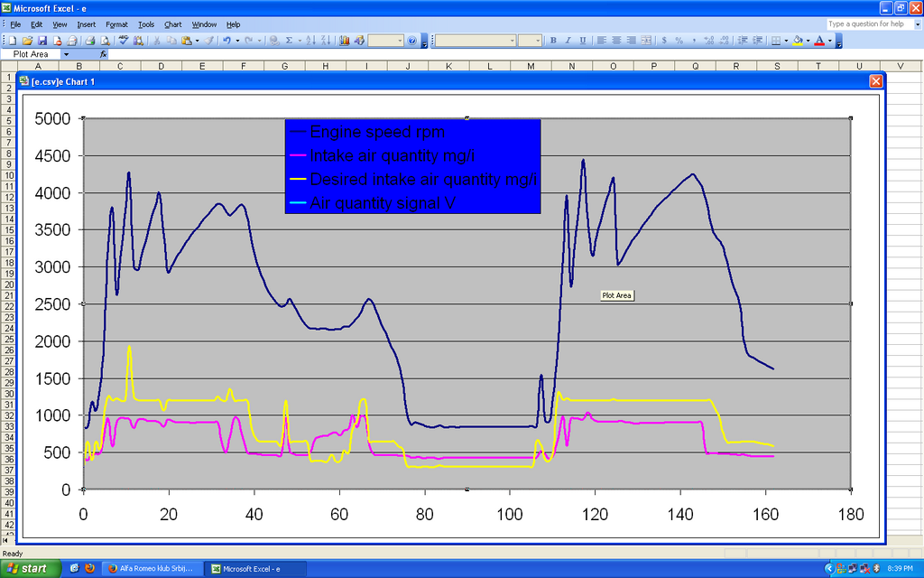Select the chart legend box
This screenshot has height=578, width=924.
click(x=412, y=166)
